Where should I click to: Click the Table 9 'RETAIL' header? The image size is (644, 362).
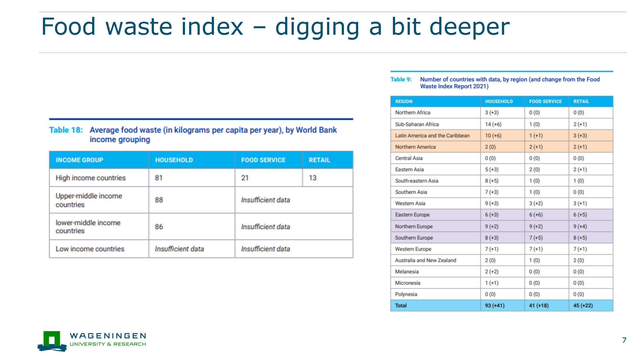581,101
